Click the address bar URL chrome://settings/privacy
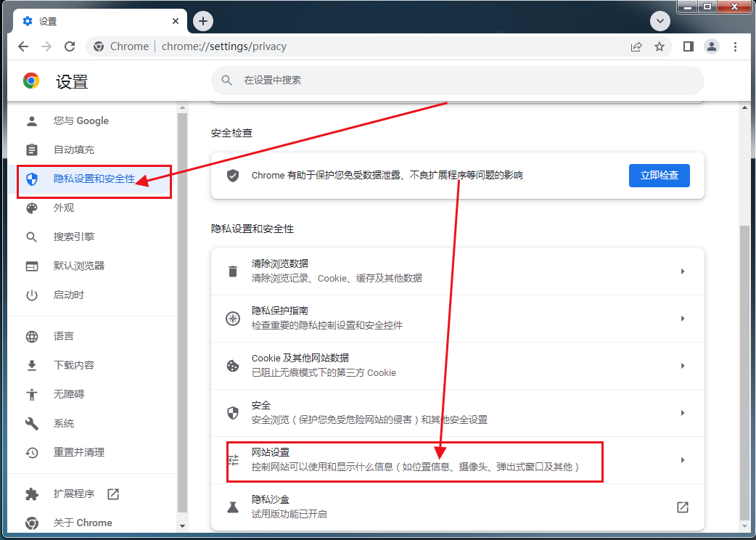The image size is (756, 540). point(224,46)
